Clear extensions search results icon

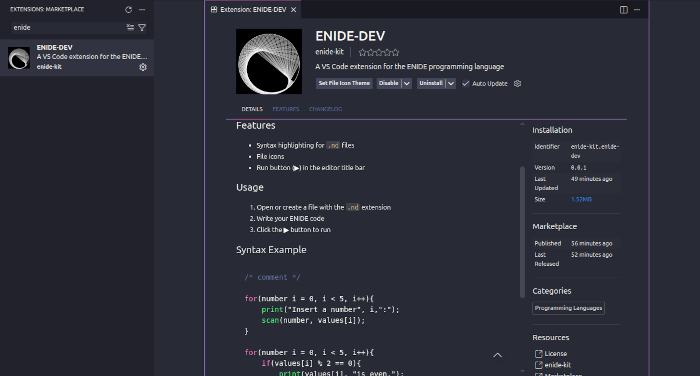pos(130,27)
